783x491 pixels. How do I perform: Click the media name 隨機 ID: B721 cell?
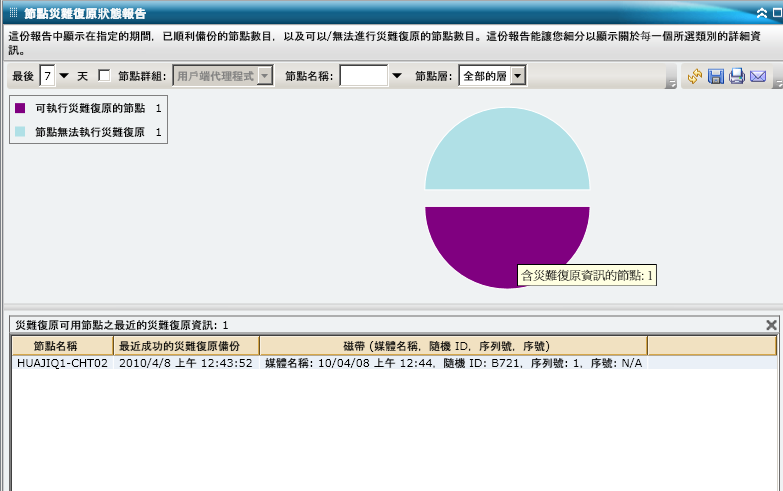tap(453, 363)
